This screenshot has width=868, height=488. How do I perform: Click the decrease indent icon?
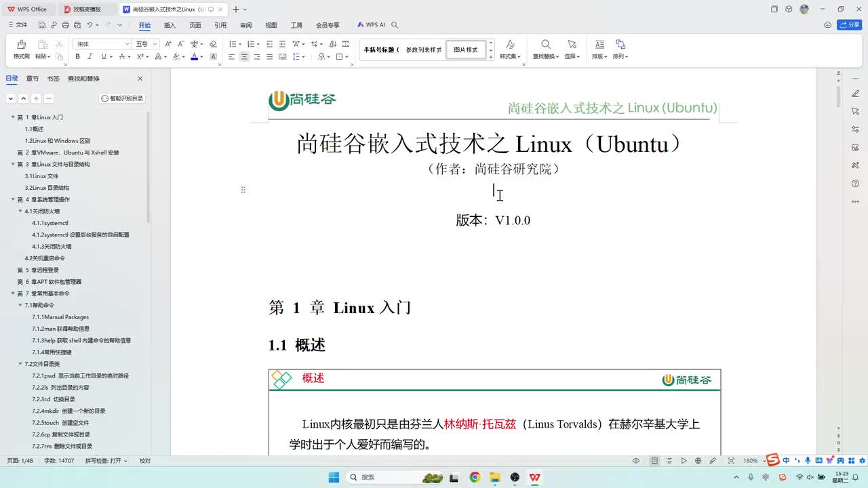click(x=269, y=44)
